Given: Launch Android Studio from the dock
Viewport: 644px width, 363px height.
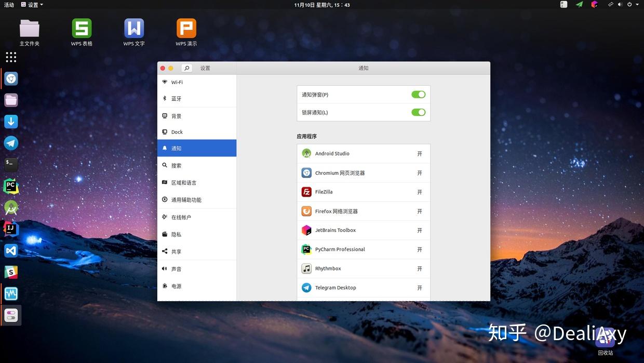Looking at the screenshot, I should [x=11, y=207].
